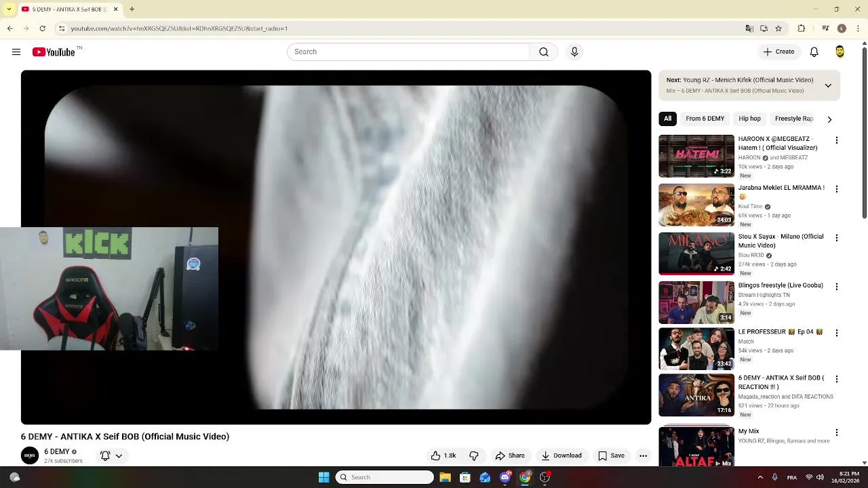Dislike the video with thumbs down
The width and height of the screenshot is (868, 488).
pyautogui.click(x=474, y=455)
